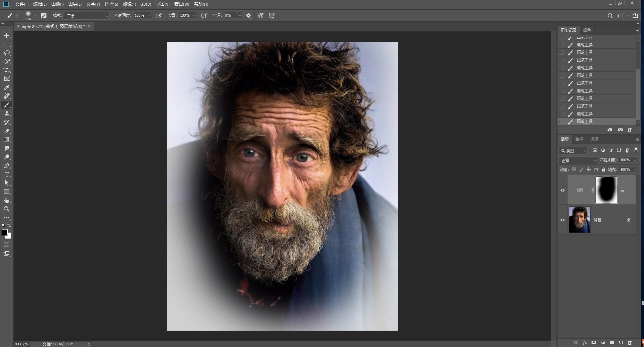Toggle lock transparent pixels
Viewport: 644px width, 347px height.
click(574, 169)
